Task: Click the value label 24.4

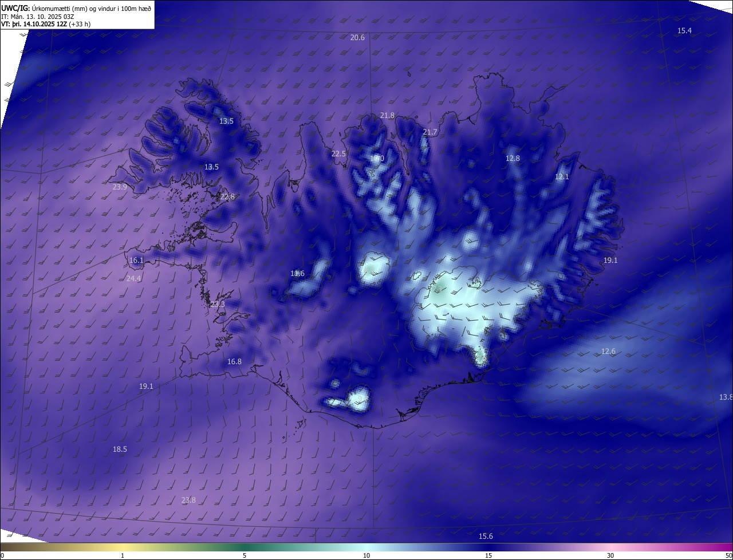Action: (x=133, y=278)
